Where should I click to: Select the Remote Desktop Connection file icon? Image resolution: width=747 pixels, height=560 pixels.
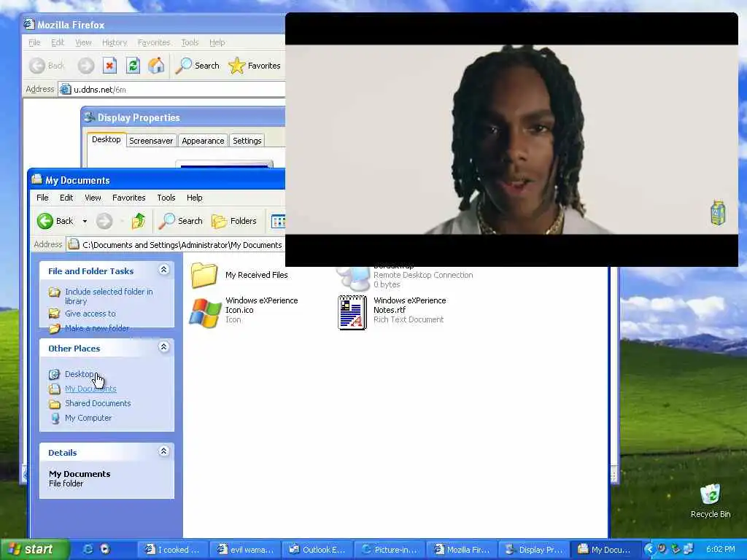click(354, 278)
